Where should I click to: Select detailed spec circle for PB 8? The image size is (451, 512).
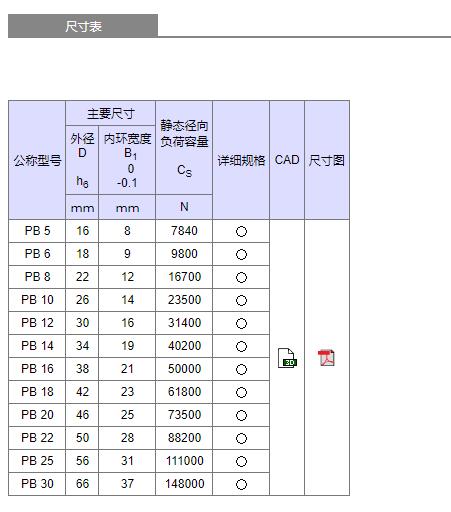tap(241, 277)
